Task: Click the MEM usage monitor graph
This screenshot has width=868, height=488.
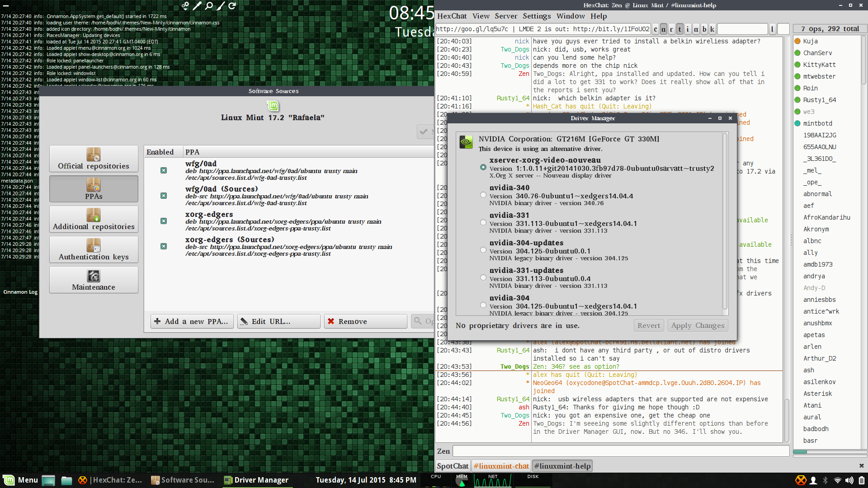Action: click(x=462, y=480)
